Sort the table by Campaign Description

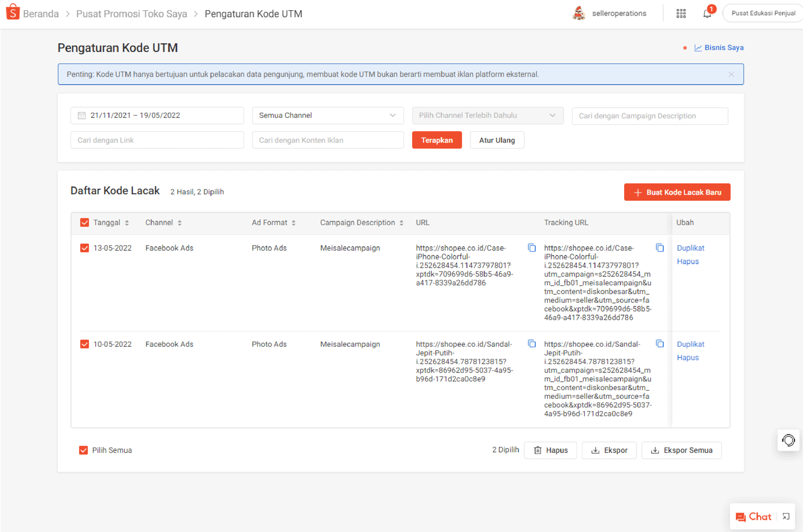(401, 223)
